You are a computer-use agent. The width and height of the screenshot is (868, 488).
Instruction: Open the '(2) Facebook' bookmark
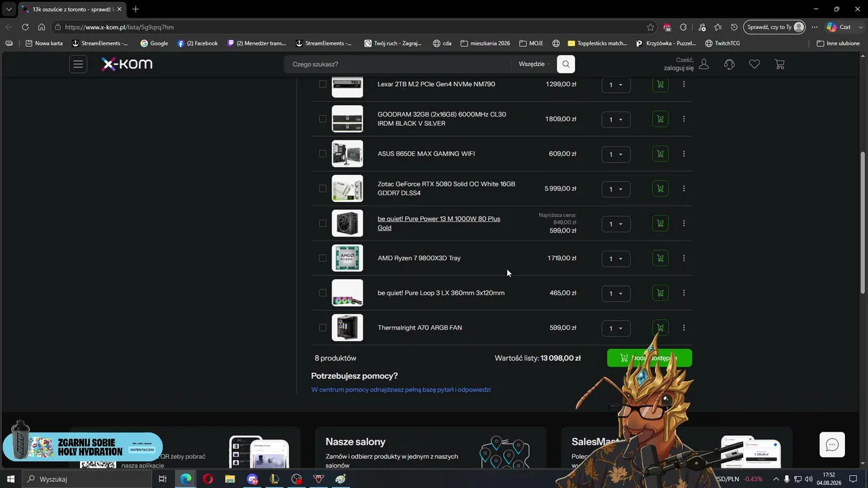[197, 43]
